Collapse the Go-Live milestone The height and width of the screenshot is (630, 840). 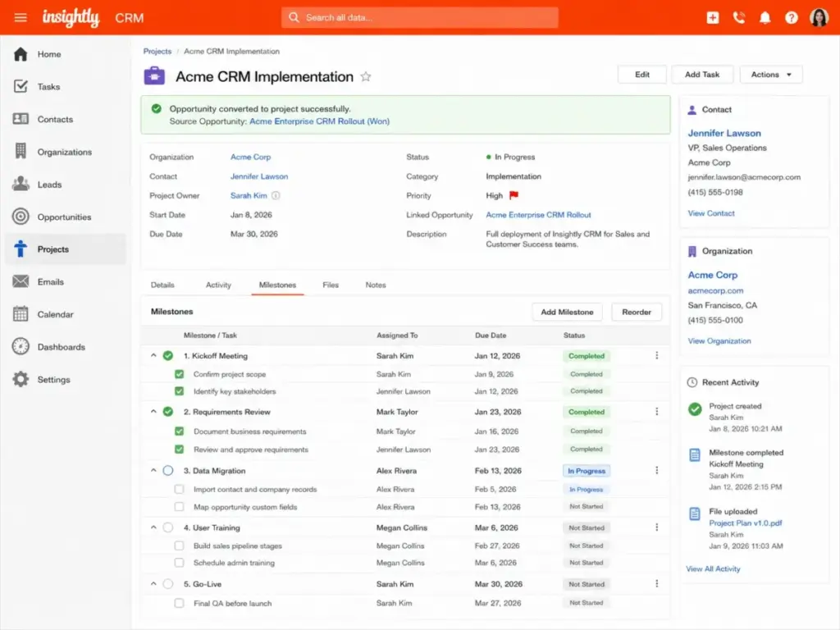pos(153,584)
